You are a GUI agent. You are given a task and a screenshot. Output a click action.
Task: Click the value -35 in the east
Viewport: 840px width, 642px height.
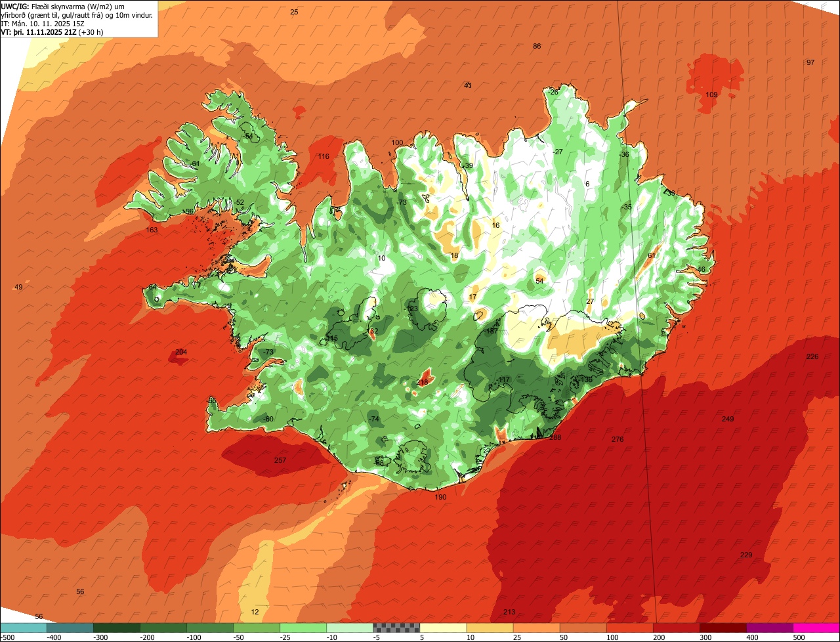pyautogui.click(x=627, y=207)
